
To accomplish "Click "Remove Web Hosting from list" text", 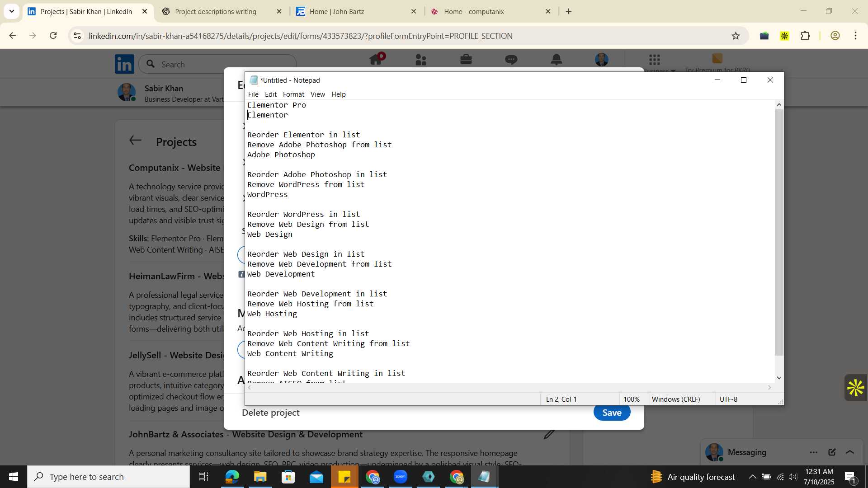I will 311,304.
